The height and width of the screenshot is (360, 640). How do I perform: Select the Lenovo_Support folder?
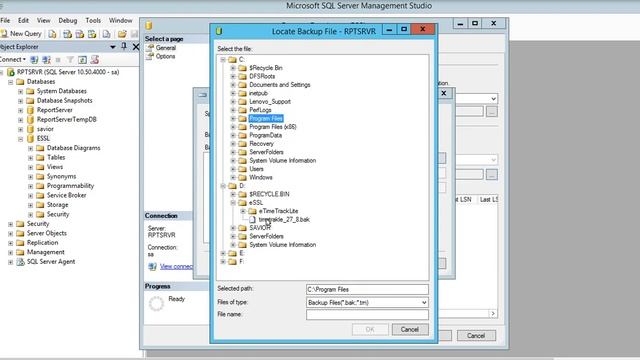(x=270, y=102)
